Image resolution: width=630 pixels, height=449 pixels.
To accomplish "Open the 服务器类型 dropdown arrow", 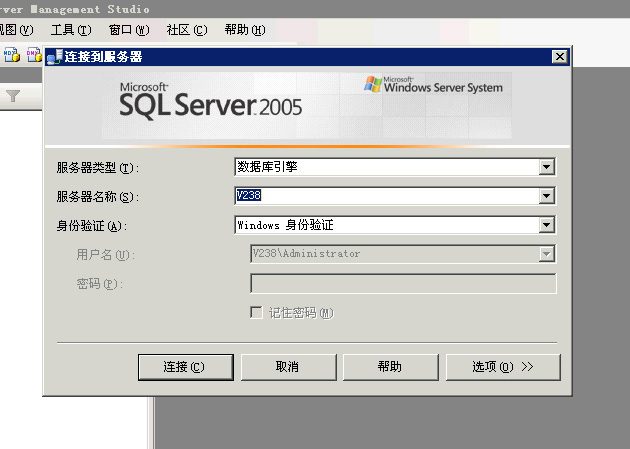I will pyautogui.click(x=546, y=167).
